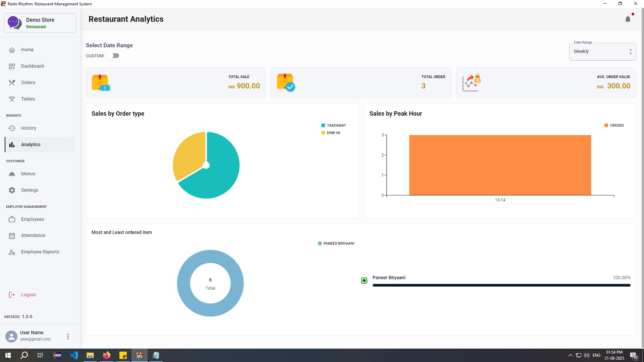Image resolution: width=644 pixels, height=362 pixels.
Task: Open Settings via the gear icon
Action: point(12,190)
